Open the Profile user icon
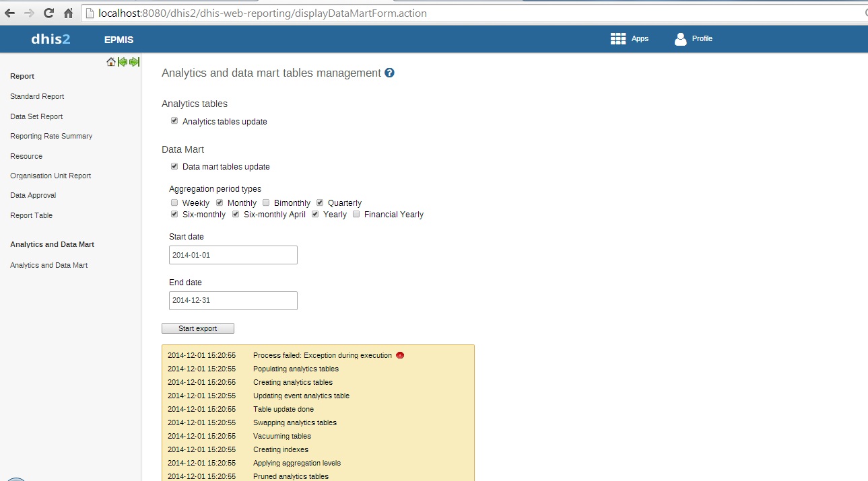Image resolution: width=868 pixels, height=481 pixels. pos(681,39)
